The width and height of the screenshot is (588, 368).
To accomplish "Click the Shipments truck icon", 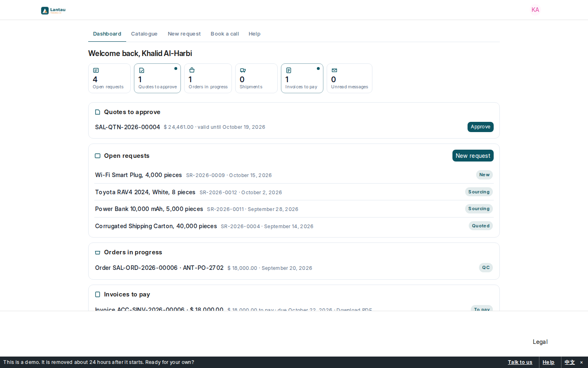I will click(x=243, y=70).
